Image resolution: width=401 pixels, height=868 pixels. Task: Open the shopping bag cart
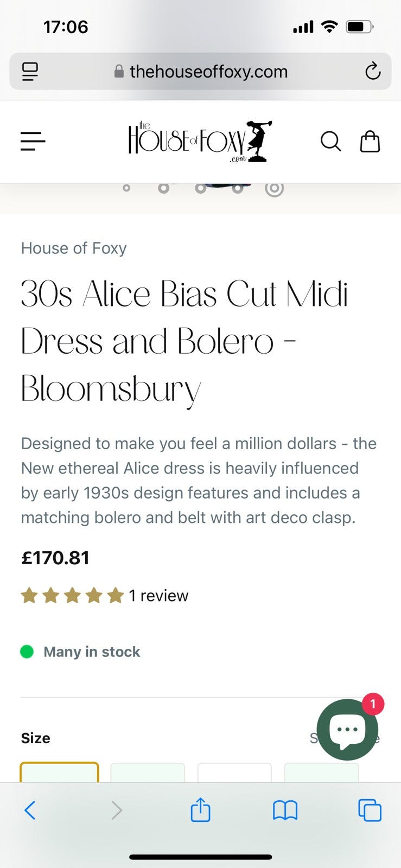(x=370, y=142)
